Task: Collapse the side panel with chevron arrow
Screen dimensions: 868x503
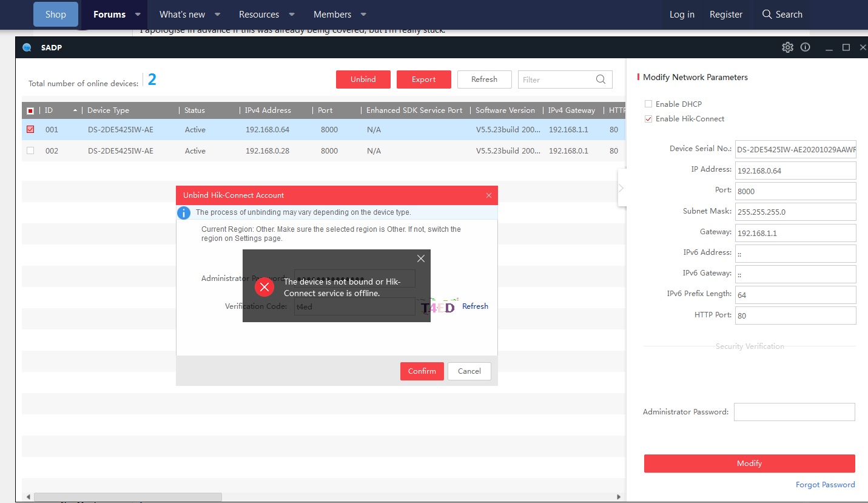Action: [621, 188]
